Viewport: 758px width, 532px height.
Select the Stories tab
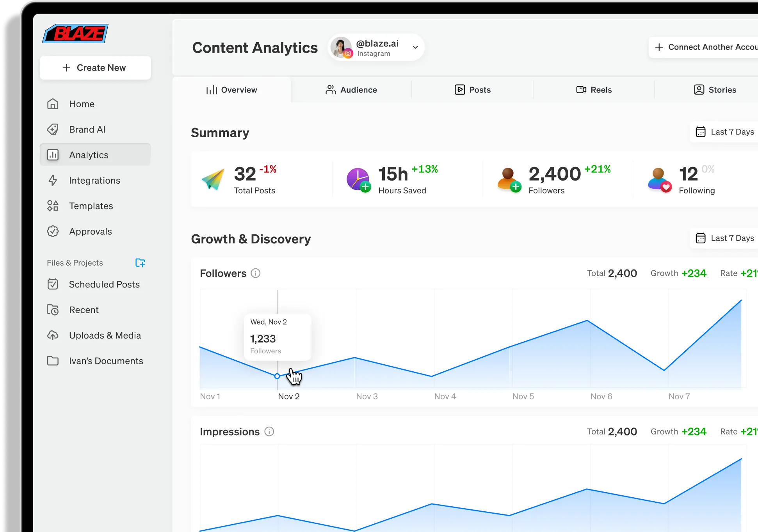(715, 90)
